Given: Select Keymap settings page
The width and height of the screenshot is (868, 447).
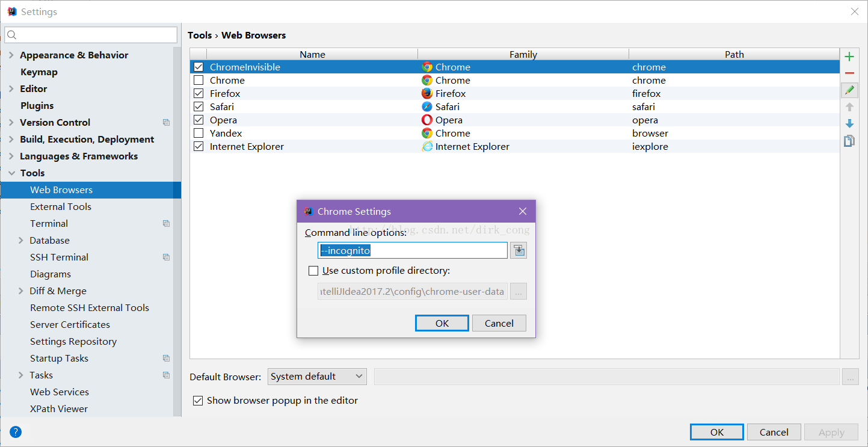Looking at the screenshot, I should tap(39, 72).
